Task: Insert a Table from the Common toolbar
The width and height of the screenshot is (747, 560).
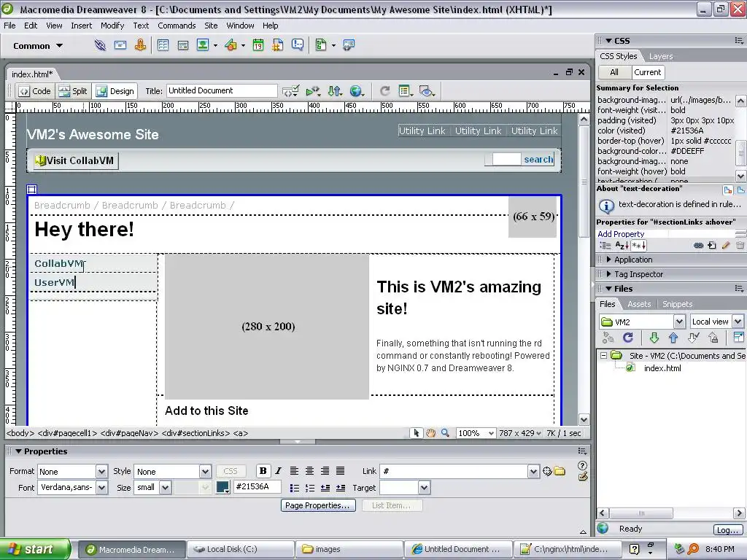Action: click(163, 45)
